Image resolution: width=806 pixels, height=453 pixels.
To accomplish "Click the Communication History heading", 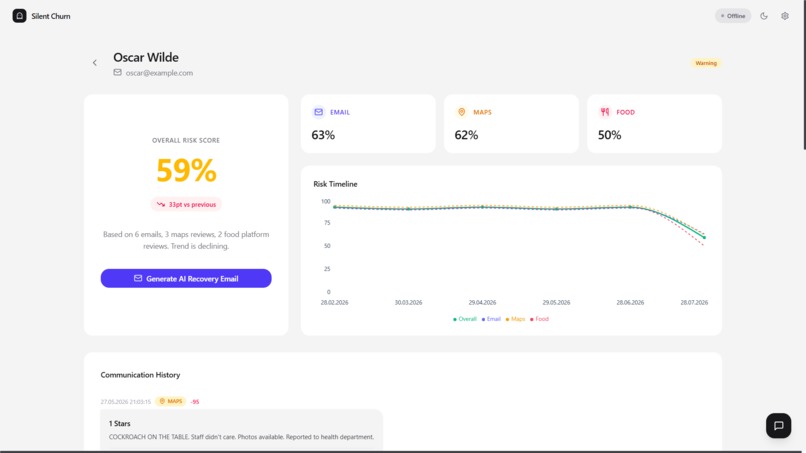I will click(140, 375).
